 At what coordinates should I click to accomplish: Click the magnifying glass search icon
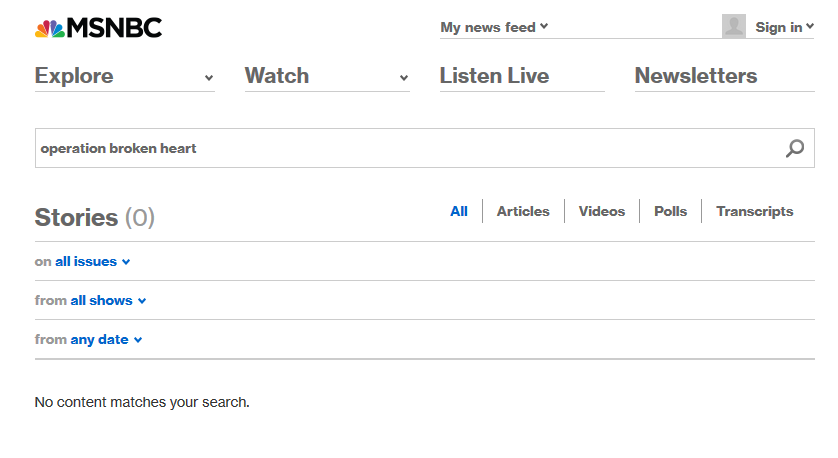(x=795, y=148)
